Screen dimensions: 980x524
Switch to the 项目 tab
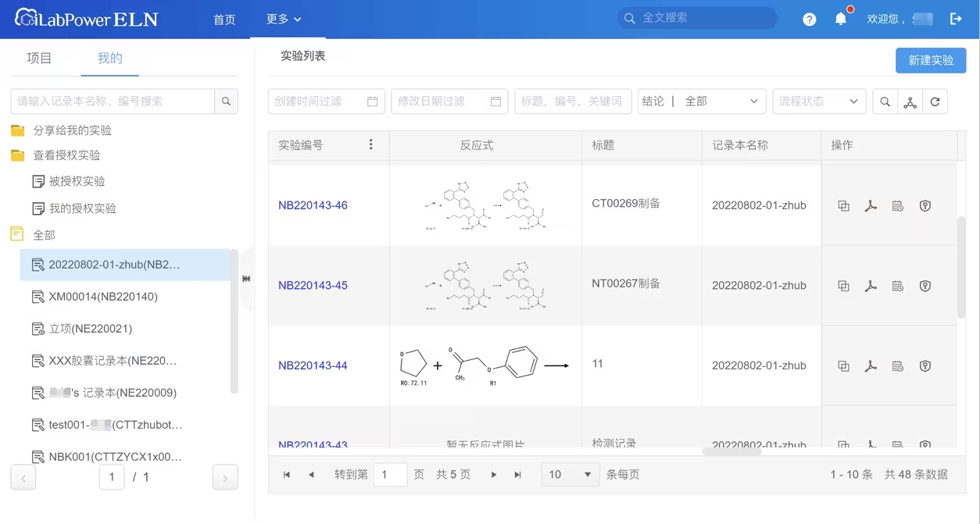(x=39, y=59)
